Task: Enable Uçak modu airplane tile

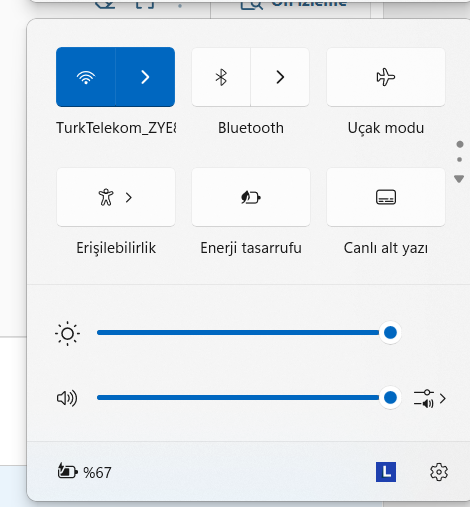Action: click(386, 77)
